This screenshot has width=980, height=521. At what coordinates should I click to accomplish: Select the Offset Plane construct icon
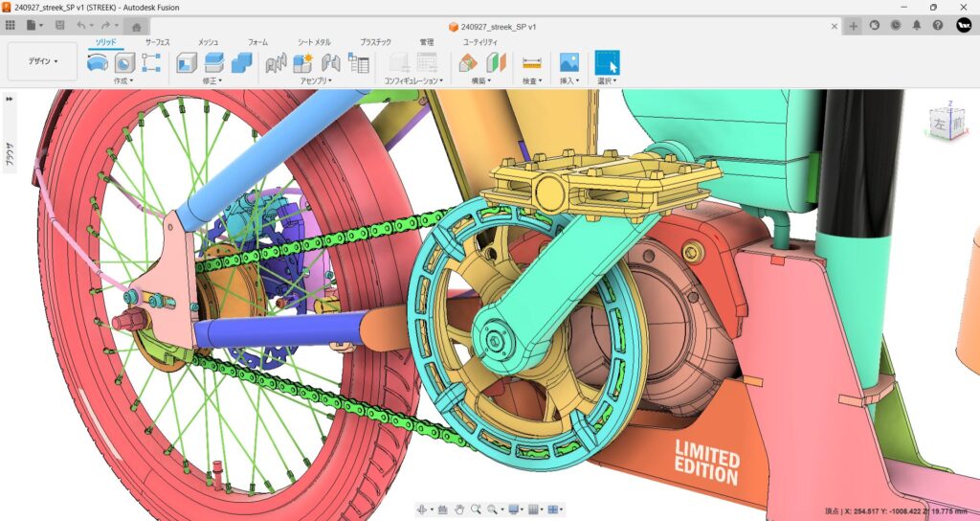tap(467, 62)
